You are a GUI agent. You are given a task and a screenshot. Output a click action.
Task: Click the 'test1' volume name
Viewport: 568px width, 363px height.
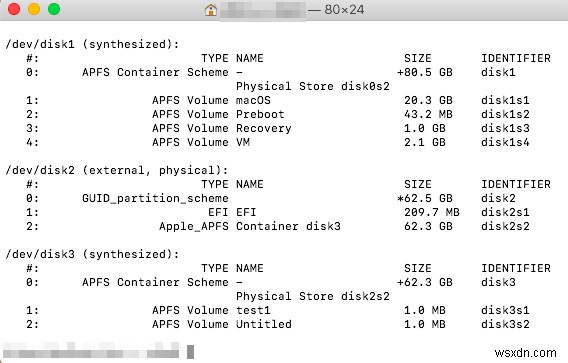point(253,310)
